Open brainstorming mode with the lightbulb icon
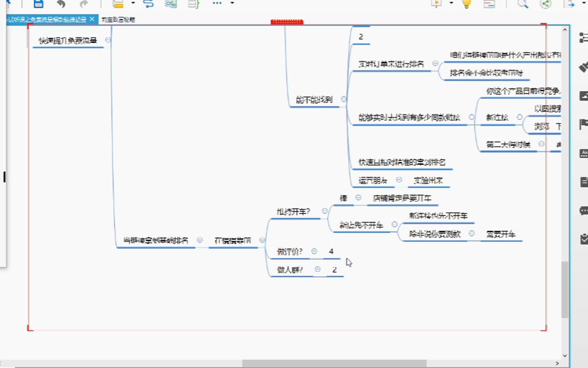This screenshot has width=588, height=368. (x=466, y=3)
